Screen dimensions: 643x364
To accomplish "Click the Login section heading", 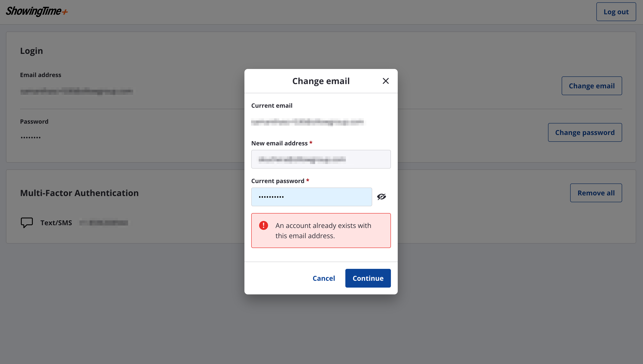I will [32, 51].
